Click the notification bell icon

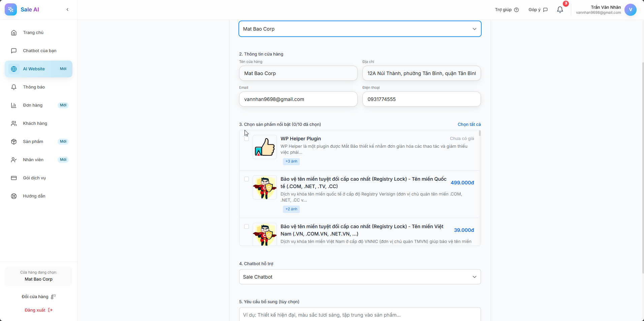point(560,10)
